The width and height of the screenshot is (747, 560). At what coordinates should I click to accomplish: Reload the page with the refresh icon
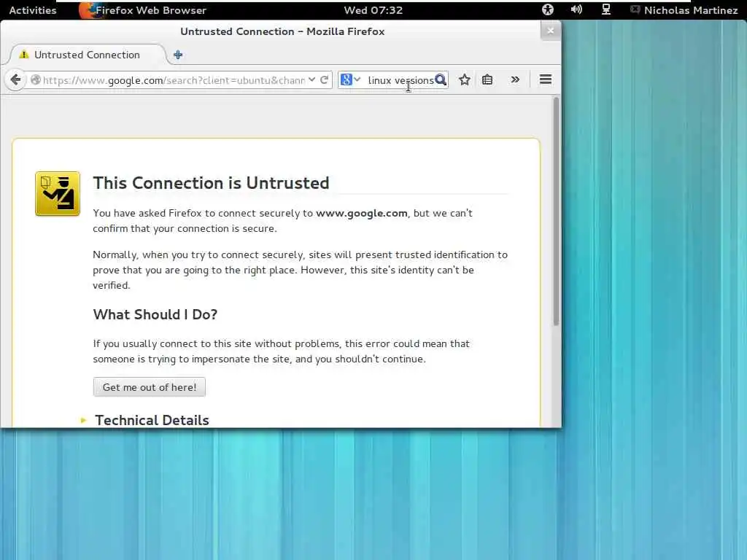click(x=325, y=79)
